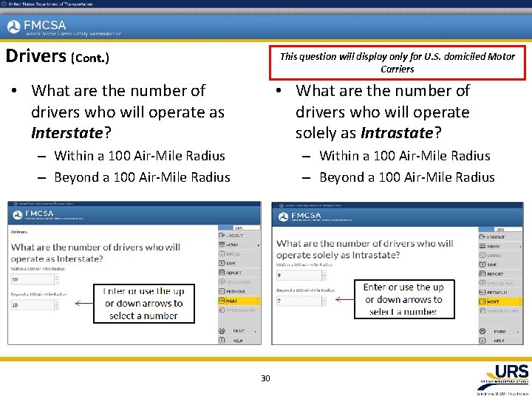This screenshot has width=532, height=399.
Task: Expand the Print submenu arrow in Intrastate screenshot
Action: pyautogui.click(x=518, y=332)
